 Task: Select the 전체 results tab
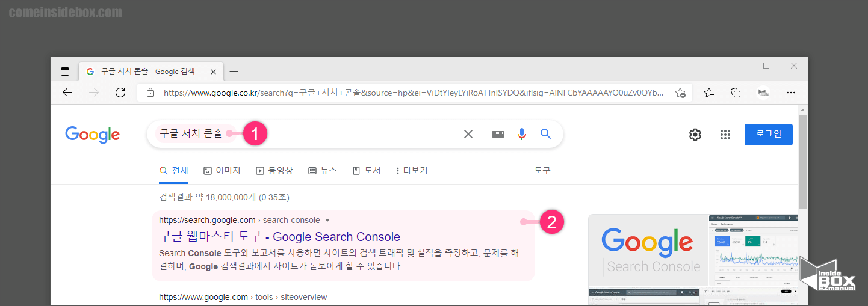[173, 171]
